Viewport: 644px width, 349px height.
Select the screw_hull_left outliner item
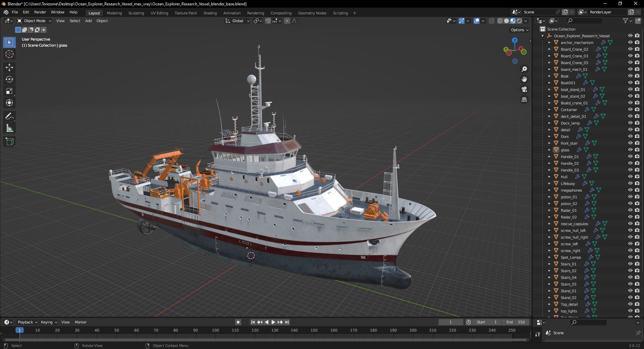click(x=573, y=231)
